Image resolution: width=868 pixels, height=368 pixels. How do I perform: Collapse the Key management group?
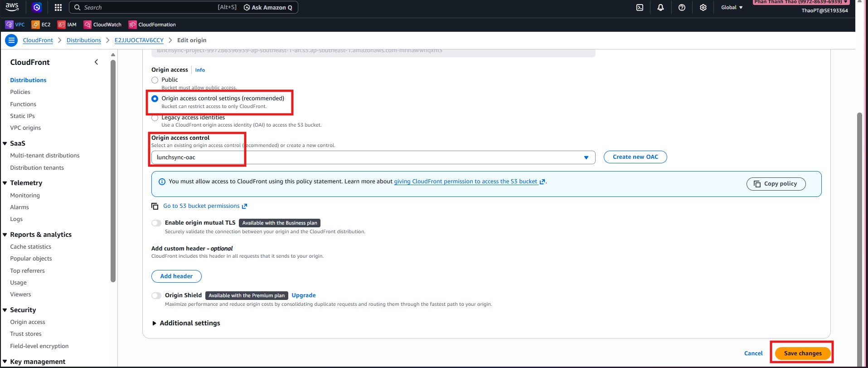(5, 362)
